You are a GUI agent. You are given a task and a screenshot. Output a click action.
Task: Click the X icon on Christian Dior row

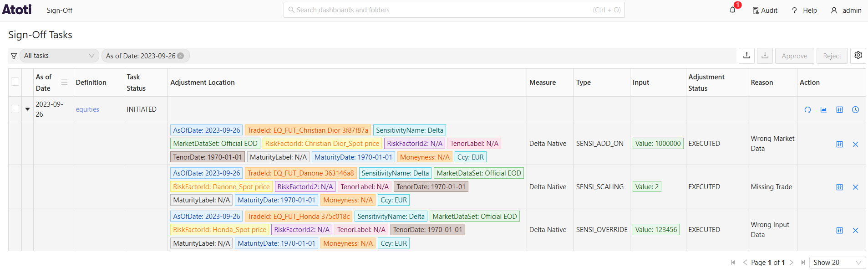[855, 144]
